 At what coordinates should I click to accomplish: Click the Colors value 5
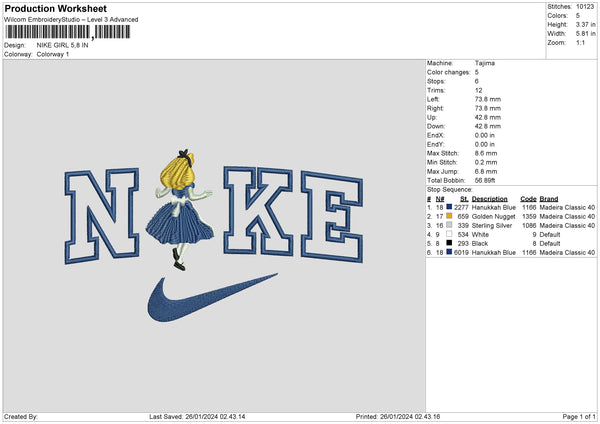[578, 16]
